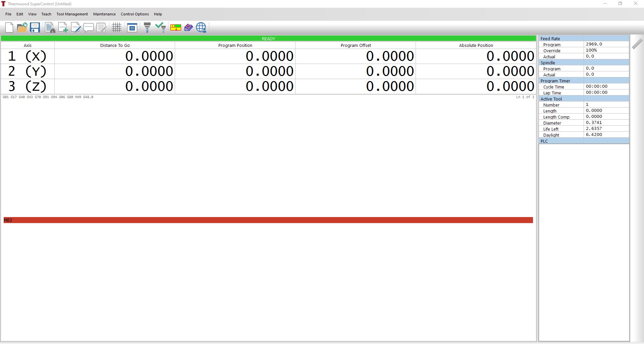Open the File menu
Screen dimensions: 644x344
click(8, 14)
